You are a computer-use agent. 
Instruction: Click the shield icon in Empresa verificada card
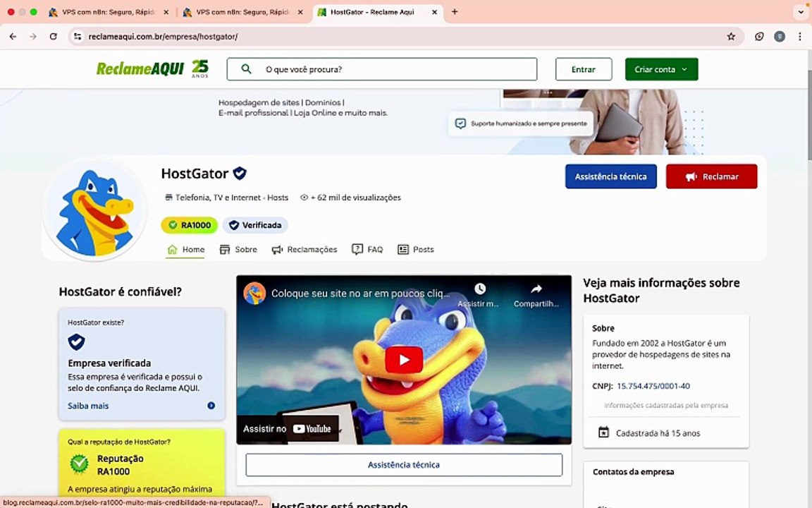tap(76, 341)
